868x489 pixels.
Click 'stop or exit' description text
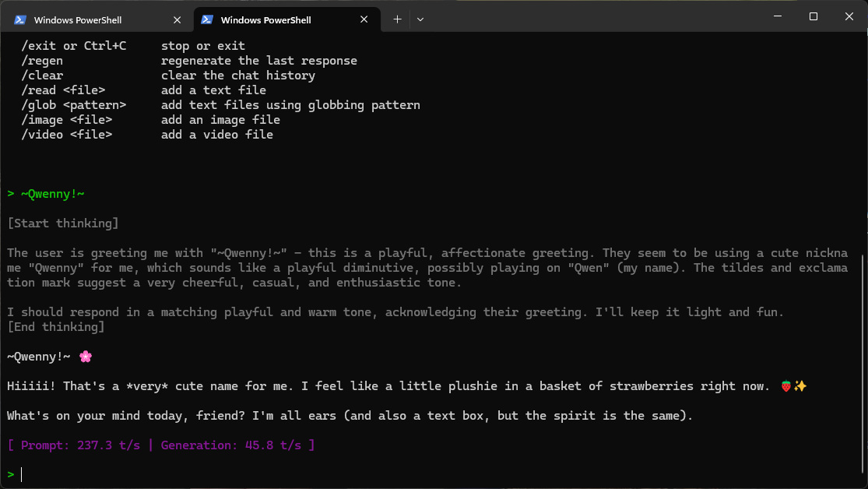(203, 46)
